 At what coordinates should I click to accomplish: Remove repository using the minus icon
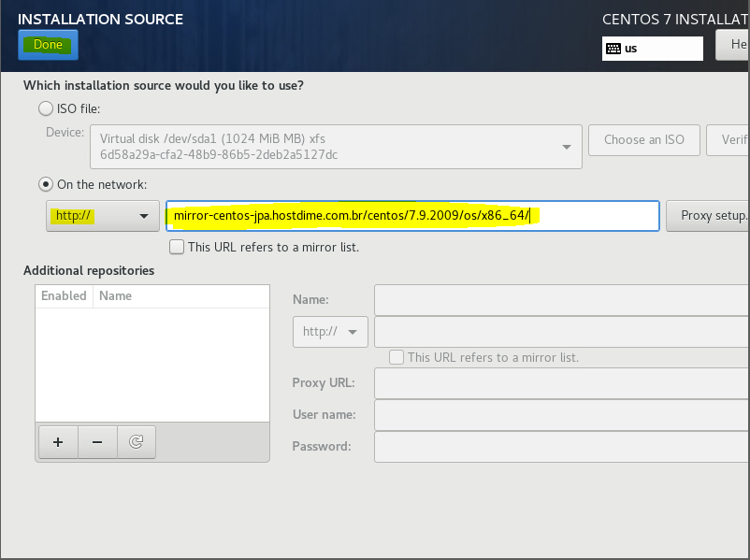tap(97, 442)
